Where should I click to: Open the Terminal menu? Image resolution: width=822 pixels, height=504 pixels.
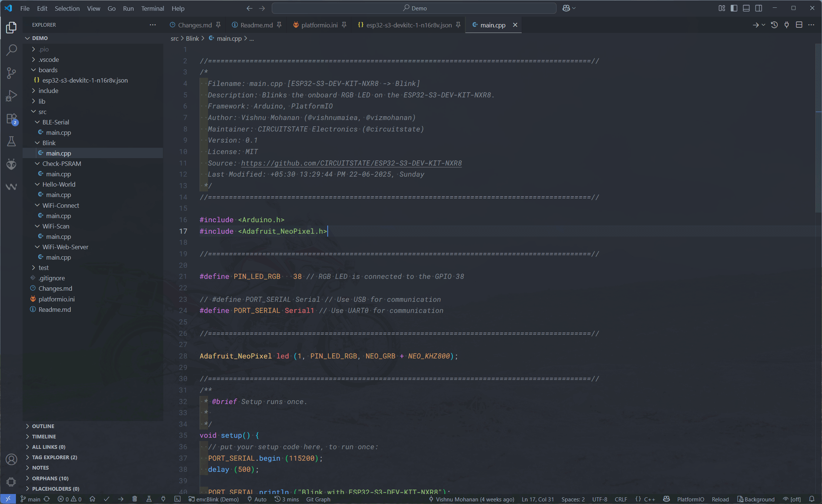153,8
